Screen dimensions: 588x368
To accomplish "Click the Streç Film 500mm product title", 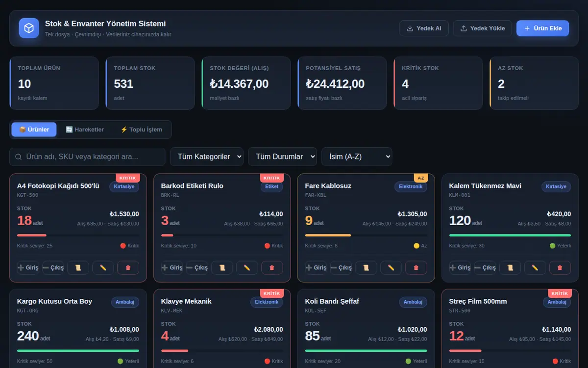I will [x=478, y=301].
